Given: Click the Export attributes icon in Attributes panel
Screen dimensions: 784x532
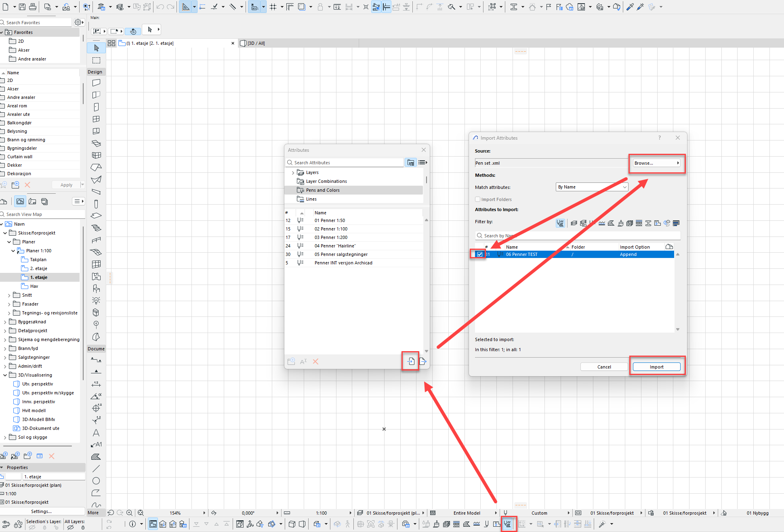Looking at the screenshot, I should (422, 361).
